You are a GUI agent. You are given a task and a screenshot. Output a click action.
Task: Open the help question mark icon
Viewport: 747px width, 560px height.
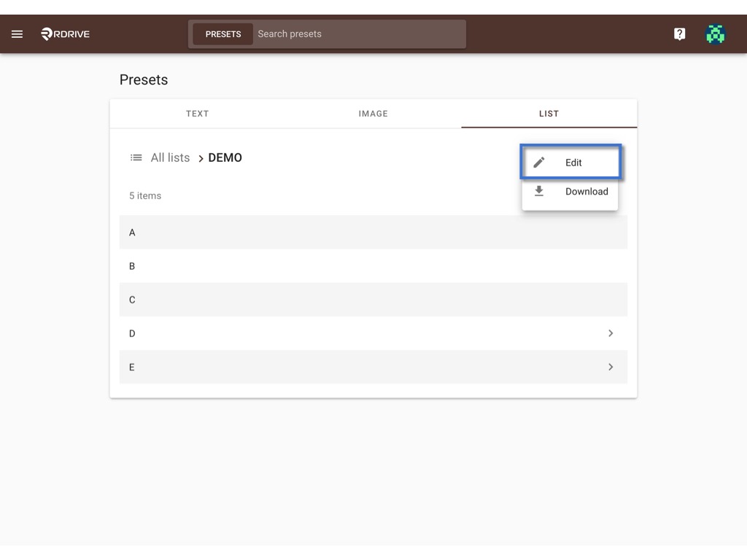point(679,34)
